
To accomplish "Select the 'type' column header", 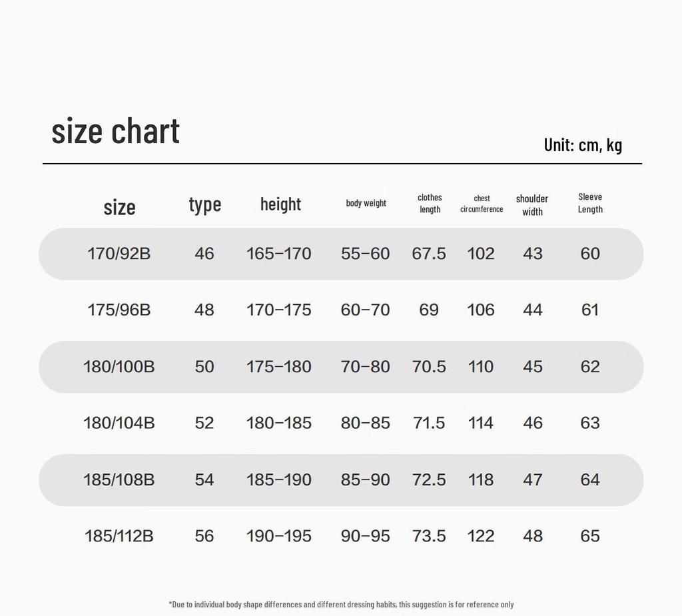I will [205, 204].
